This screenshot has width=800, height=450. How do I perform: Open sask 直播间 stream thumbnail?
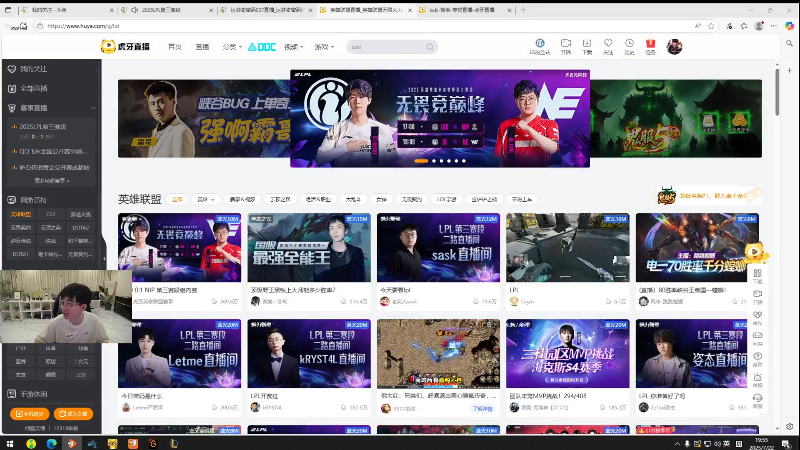(438, 247)
